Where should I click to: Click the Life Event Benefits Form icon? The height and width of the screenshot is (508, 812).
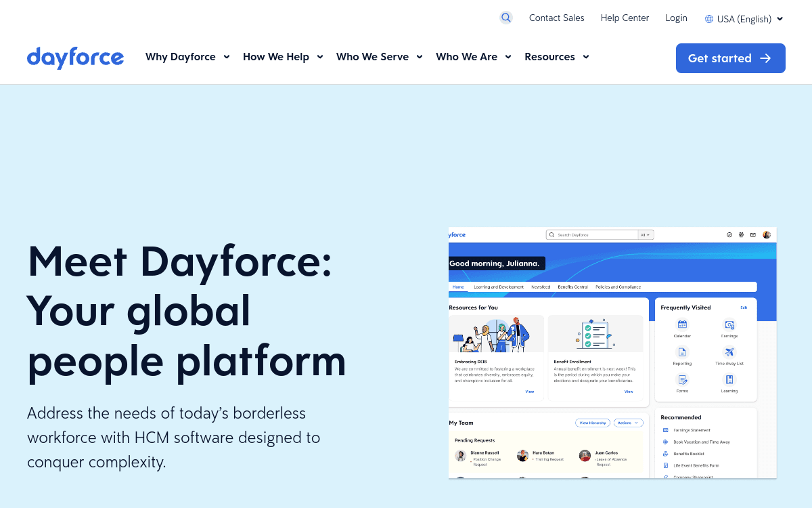click(x=666, y=465)
